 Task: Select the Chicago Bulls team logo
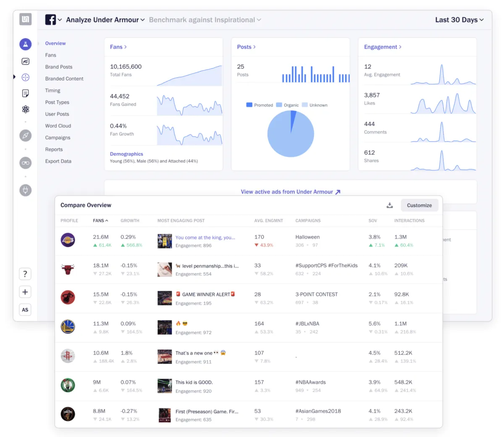(68, 269)
